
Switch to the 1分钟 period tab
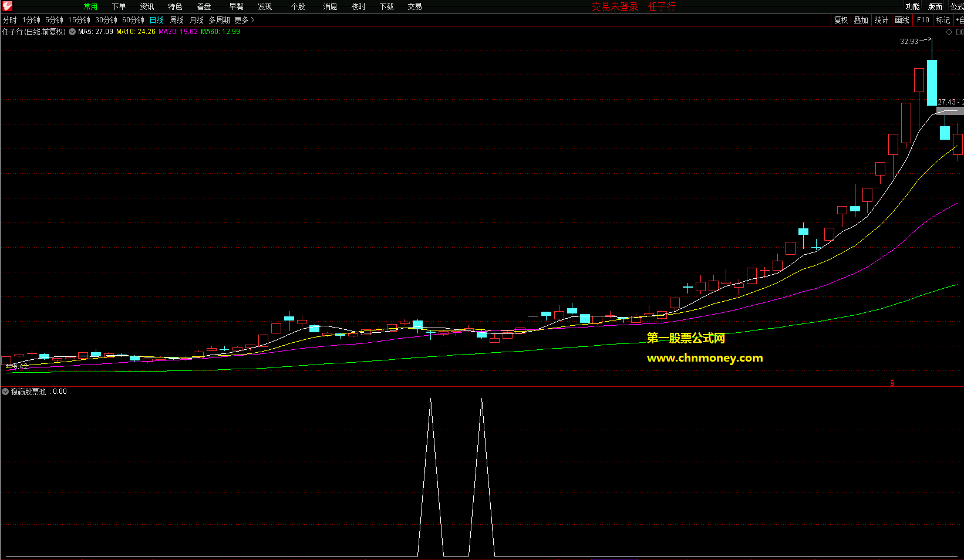pyautogui.click(x=32, y=20)
